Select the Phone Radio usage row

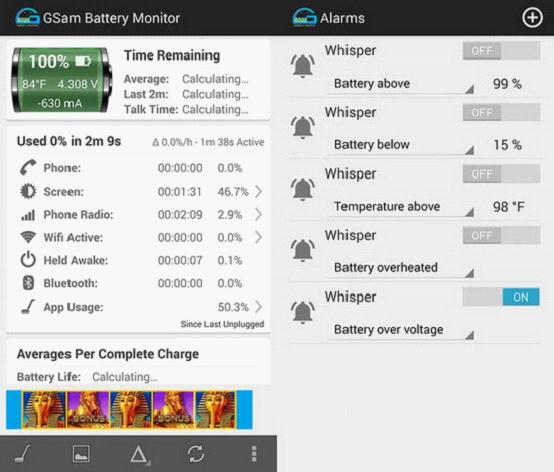point(141,214)
